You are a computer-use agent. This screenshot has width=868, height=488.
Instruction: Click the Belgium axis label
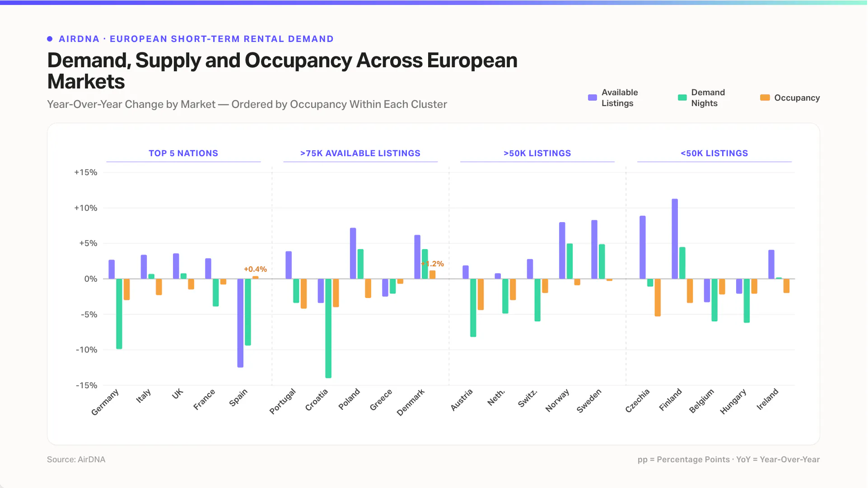(x=702, y=401)
